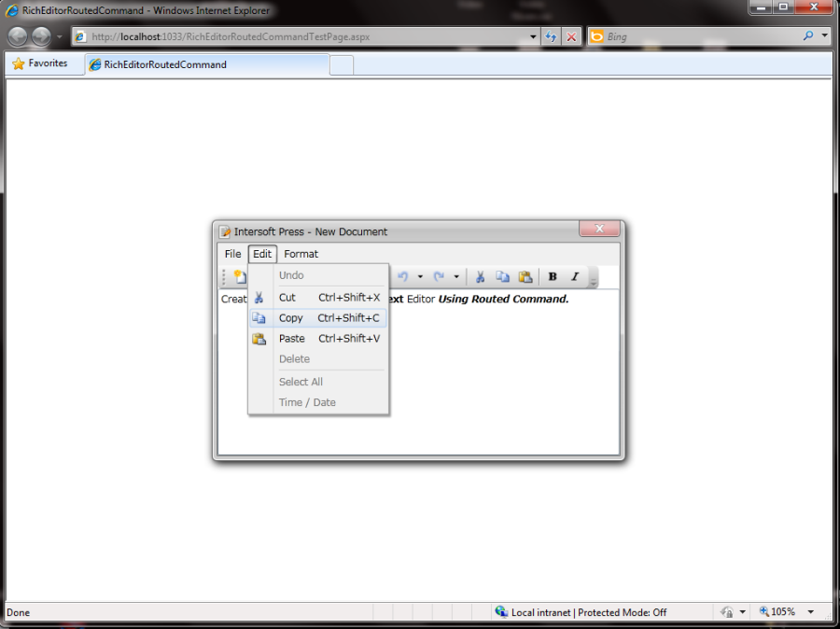Open the Undo history dropdown arrow

pos(420,277)
